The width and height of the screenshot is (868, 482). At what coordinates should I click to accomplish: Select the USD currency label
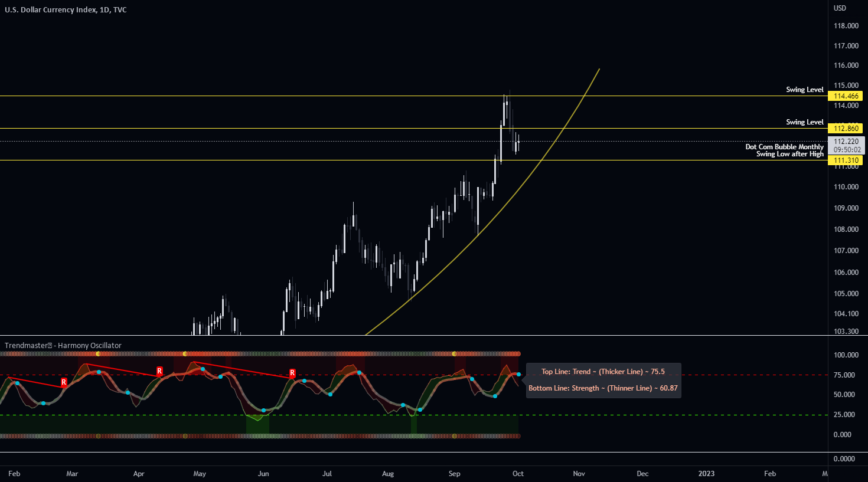pyautogui.click(x=840, y=8)
